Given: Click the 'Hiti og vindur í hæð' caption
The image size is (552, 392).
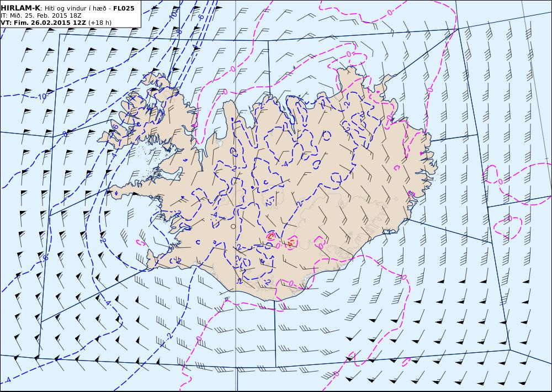Looking at the screenshot, I should pos(75,8).
